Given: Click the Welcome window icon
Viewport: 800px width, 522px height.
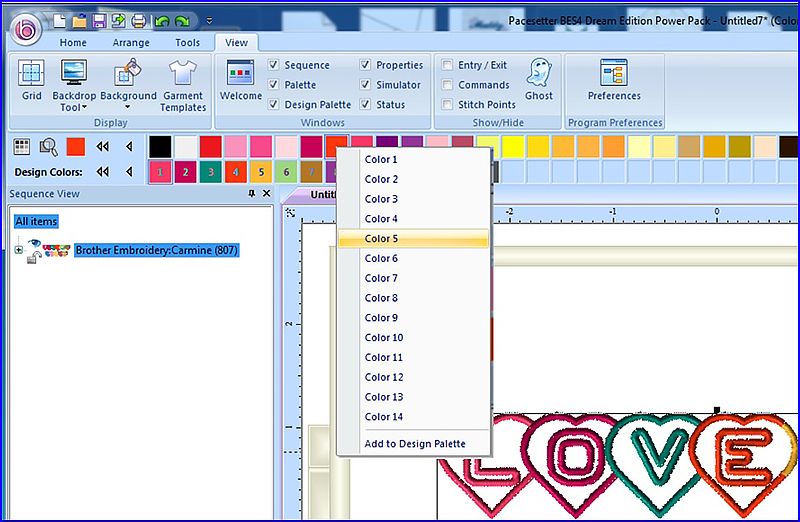Looking at the screenshot, I should [241, 78].
